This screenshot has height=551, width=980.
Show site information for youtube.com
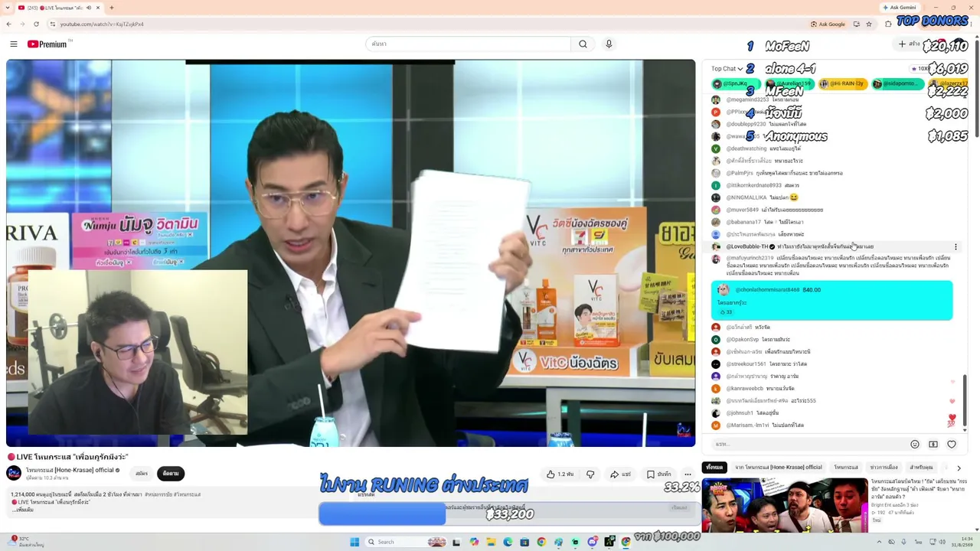[53, 24]
